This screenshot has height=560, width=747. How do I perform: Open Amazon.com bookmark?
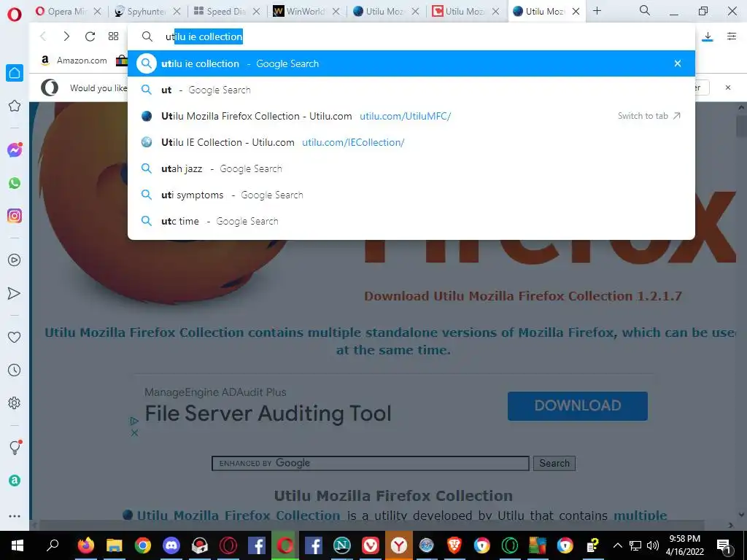tap(74, 61)
